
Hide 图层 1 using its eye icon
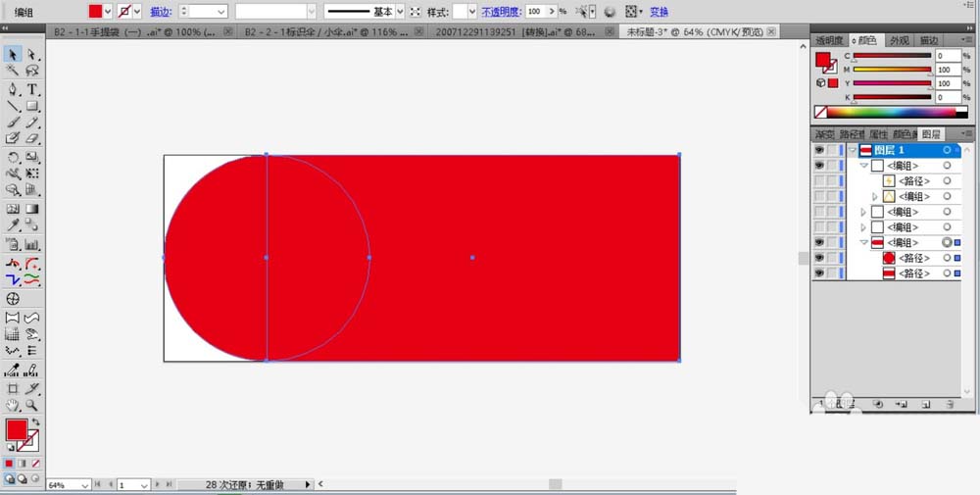click(818, 150)
